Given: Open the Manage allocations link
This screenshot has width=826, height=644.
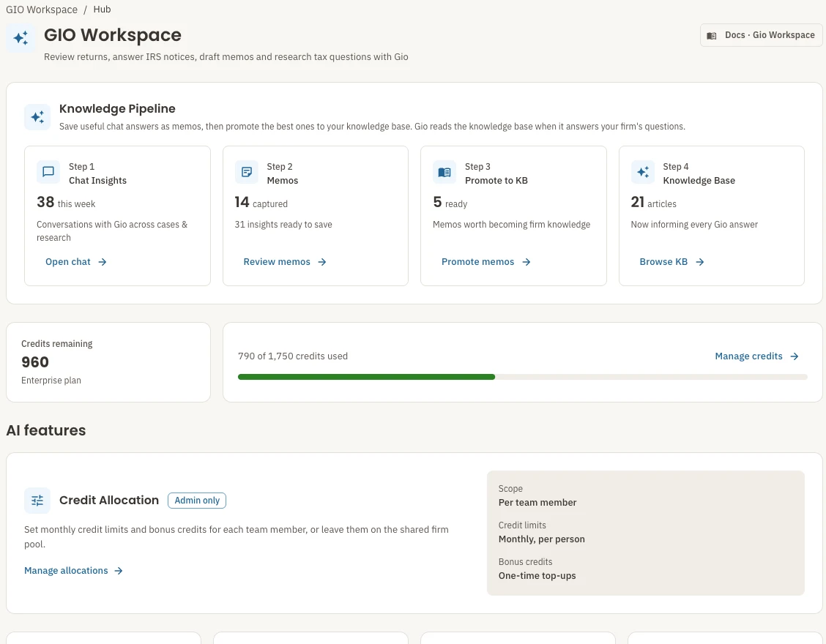Looking at the screenshot, I should 74,571.
